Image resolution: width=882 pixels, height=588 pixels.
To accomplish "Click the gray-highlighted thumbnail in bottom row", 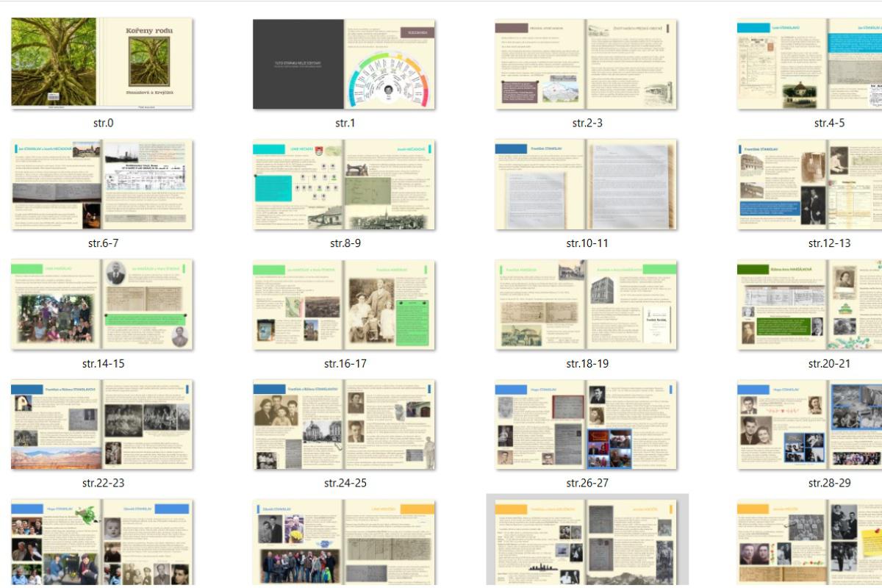I will [x=586, y=542].
